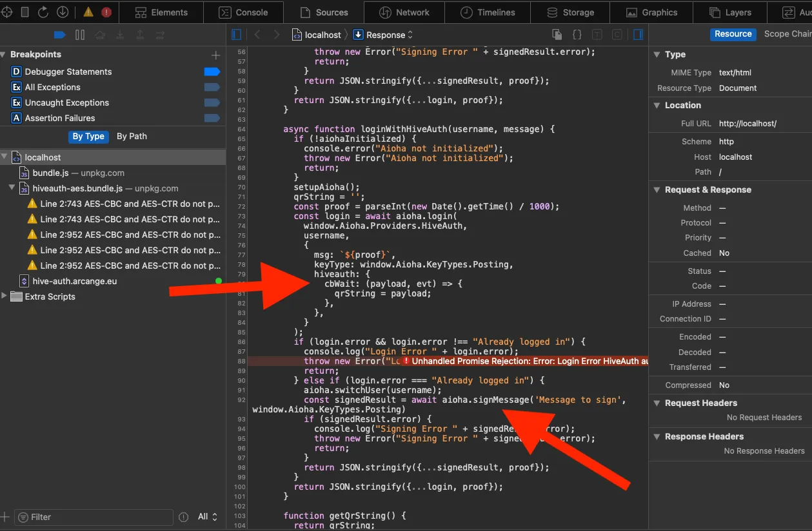Open the Storage tab
Viewport: 812px width, 531px height.
pos(570,12)
